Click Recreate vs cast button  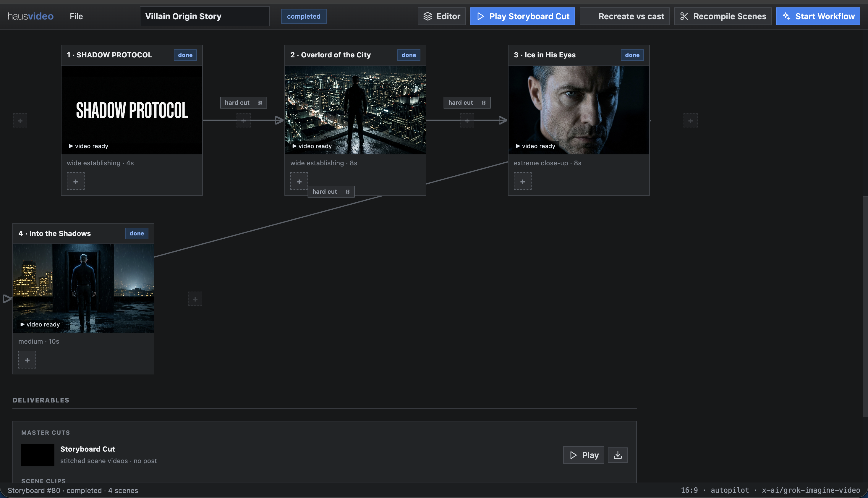tap(624, 16)
